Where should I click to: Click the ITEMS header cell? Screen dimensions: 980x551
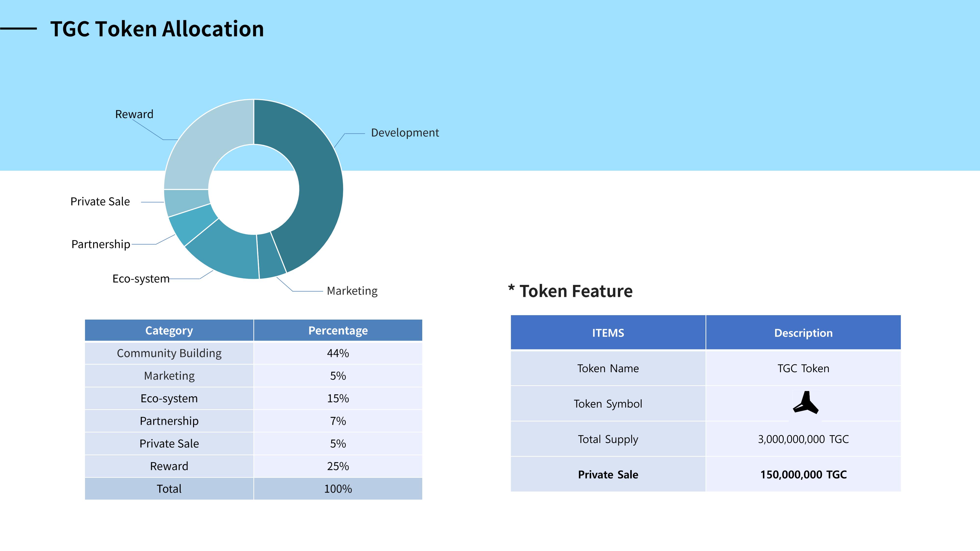[x=608, y=332]
